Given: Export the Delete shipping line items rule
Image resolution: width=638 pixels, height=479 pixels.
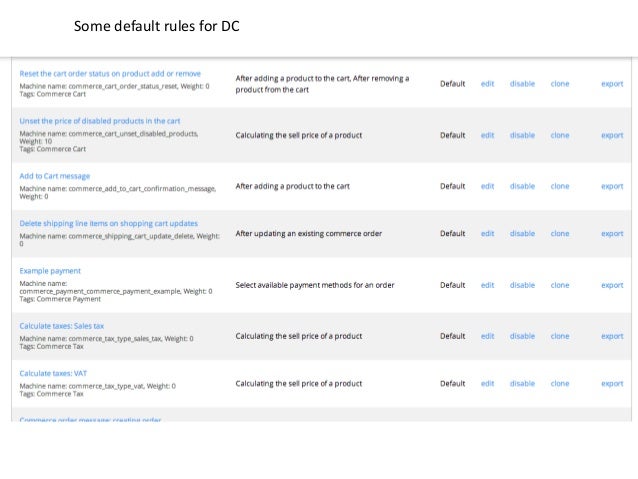Looking at the screenshot, I should [612, 233].
